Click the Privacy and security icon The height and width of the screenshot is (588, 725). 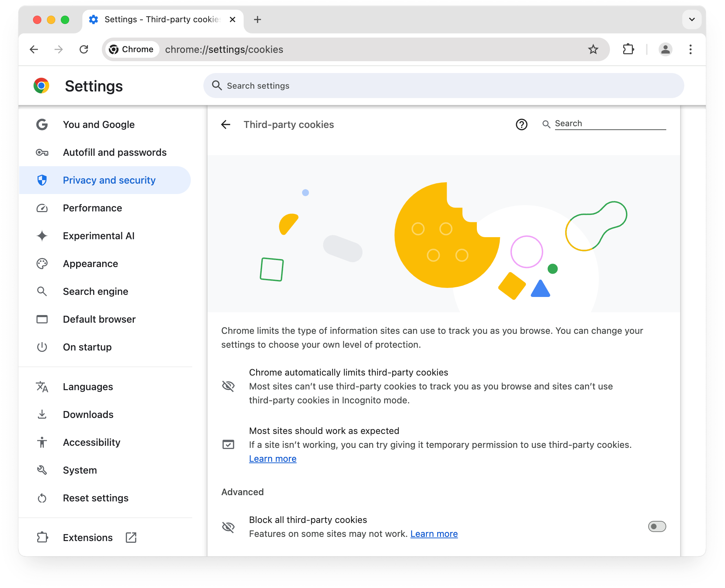coord(42,180)
